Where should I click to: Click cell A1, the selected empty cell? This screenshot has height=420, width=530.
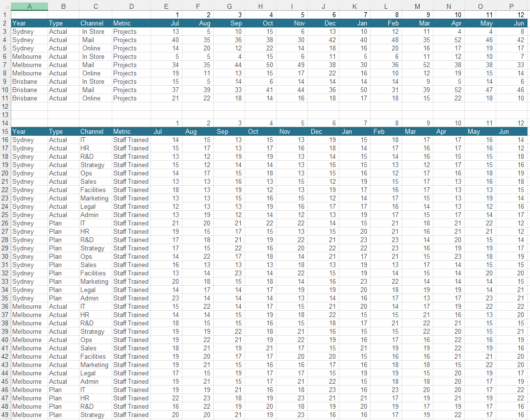coord(29,15)
